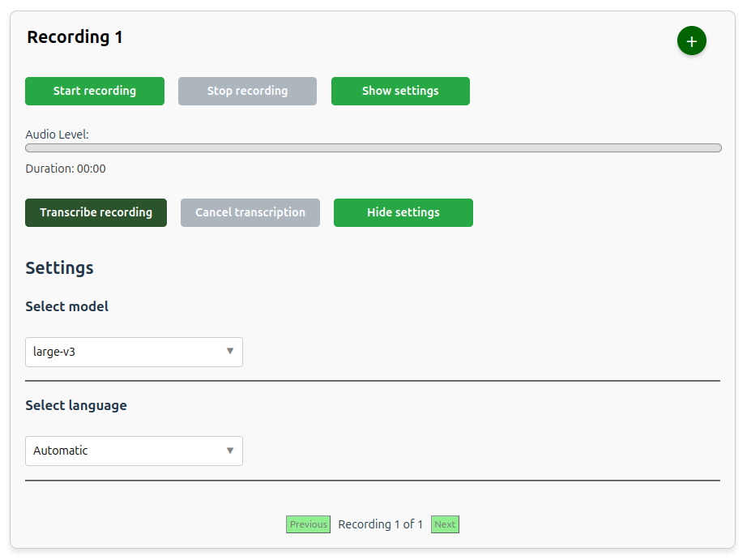747x560 pixels.
Task: Click the arrow on the language select box
Action: tap(230, 451)
